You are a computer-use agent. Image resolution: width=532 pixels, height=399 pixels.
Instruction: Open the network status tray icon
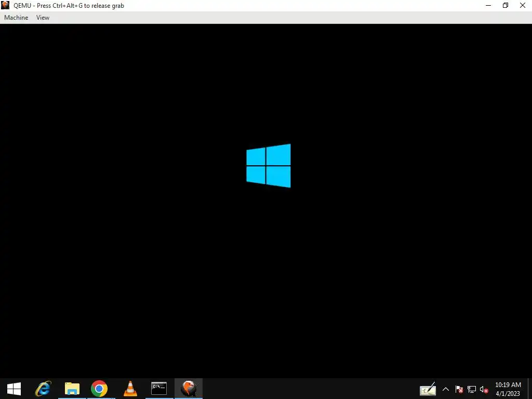472,389
